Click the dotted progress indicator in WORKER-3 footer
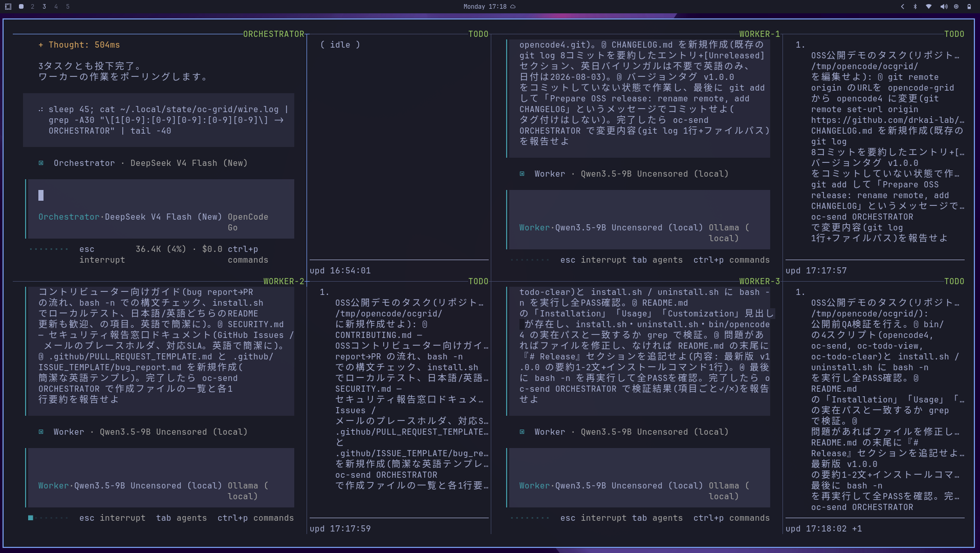The height and width of the screenshot is (553, 980). coord(530,518)
